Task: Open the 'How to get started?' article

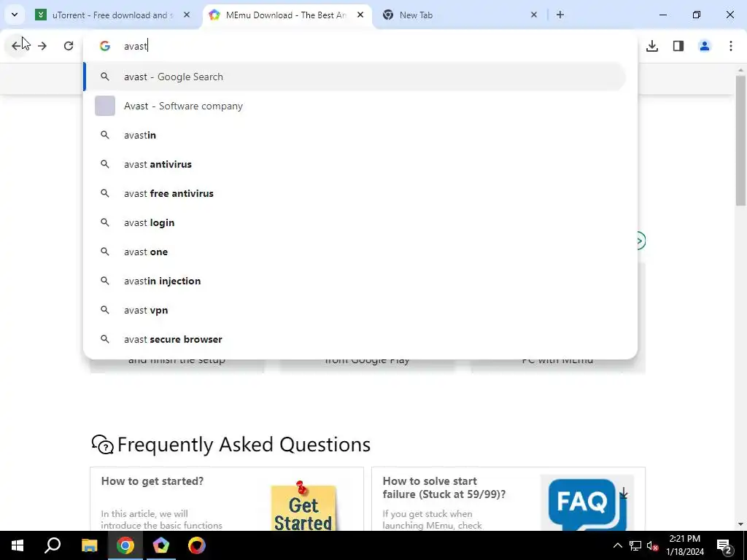Action: [152, 481]
